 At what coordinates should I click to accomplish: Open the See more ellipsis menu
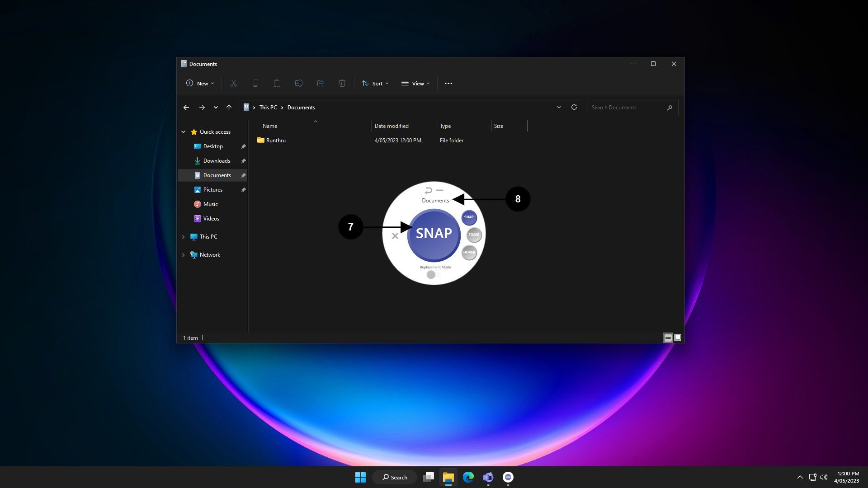[448, 84]
